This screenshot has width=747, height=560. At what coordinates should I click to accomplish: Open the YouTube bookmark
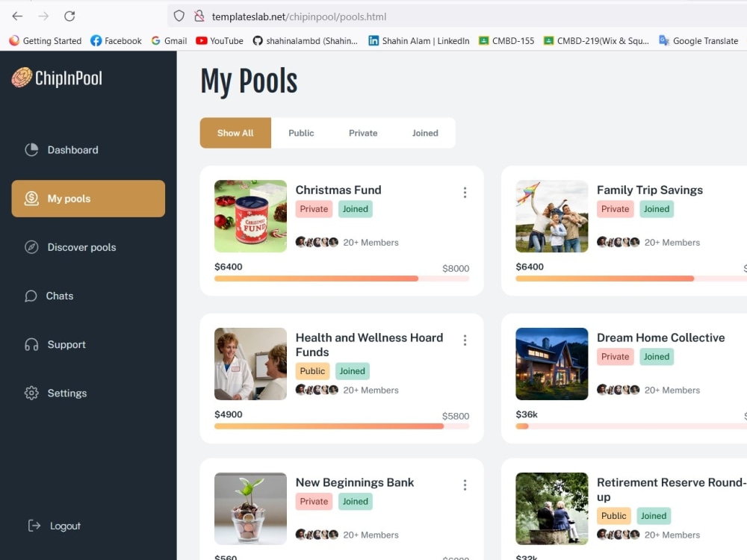click(x=220, y=41)
